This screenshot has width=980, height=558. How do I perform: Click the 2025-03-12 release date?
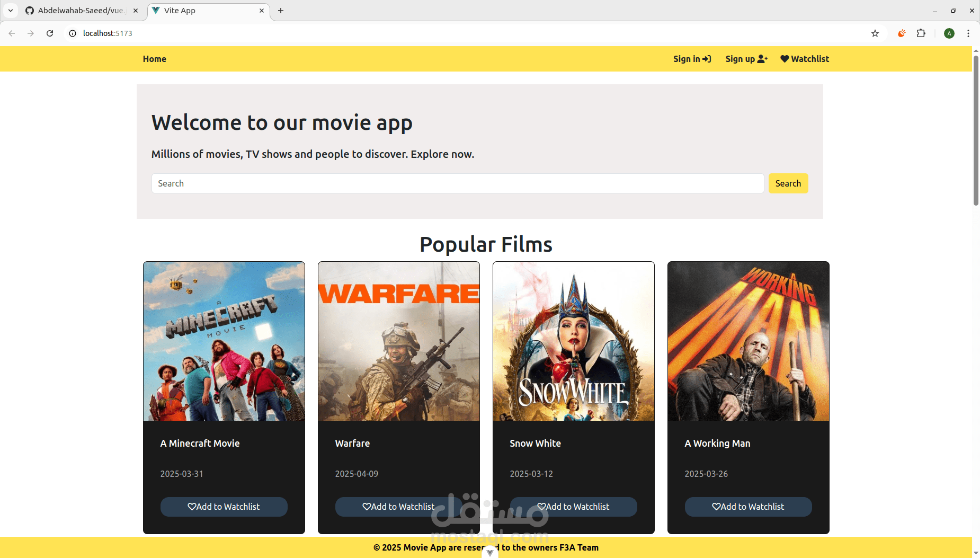coord(531,474)
